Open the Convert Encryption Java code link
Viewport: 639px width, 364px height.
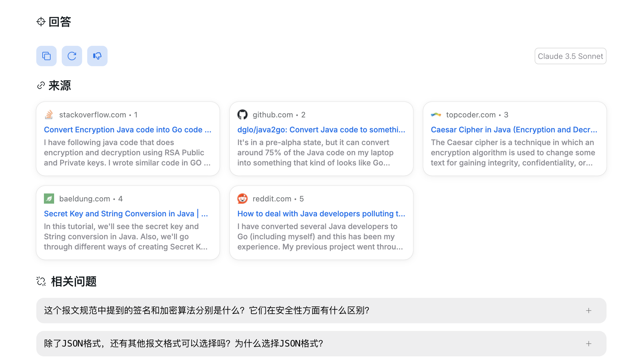pos(127,130)
